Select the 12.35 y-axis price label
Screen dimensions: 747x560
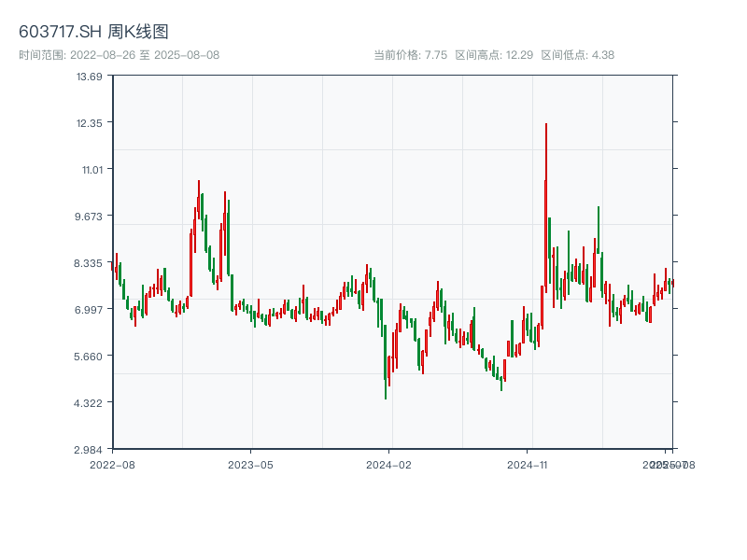coord(90,123)
